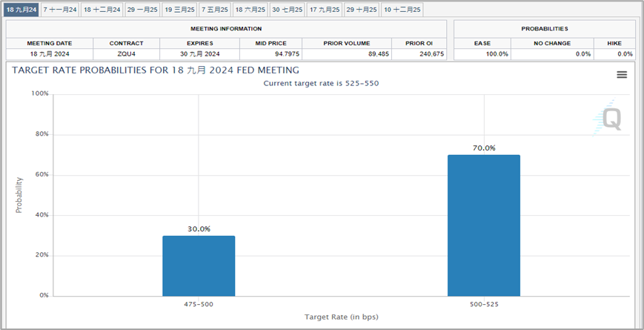Screen dimensions: 644x330
Task: Click the 30.0% bar for 475-500
Action: (199, 266)
